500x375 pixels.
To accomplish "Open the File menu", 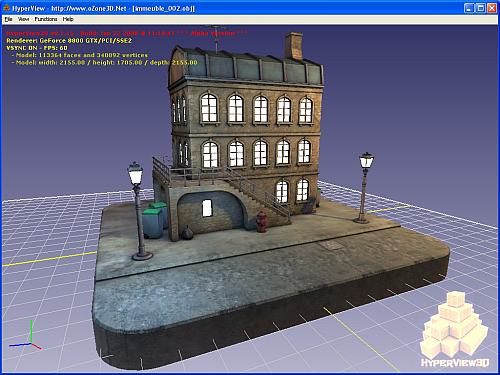I will point(8,19).
